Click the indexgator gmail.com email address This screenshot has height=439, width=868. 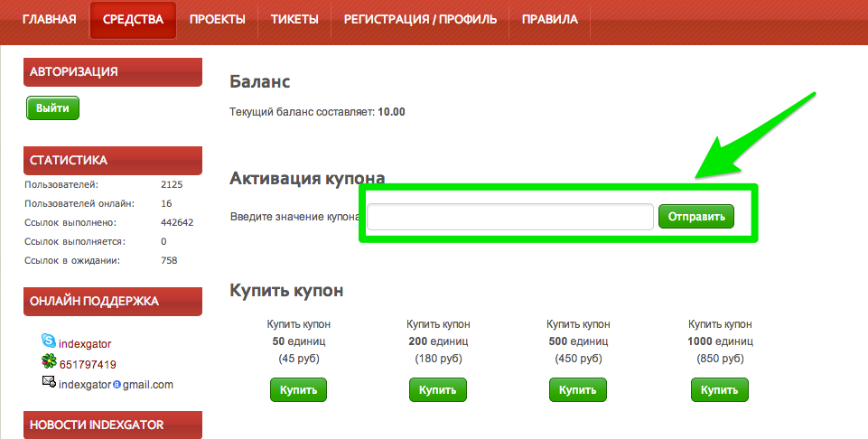[116, 384]
